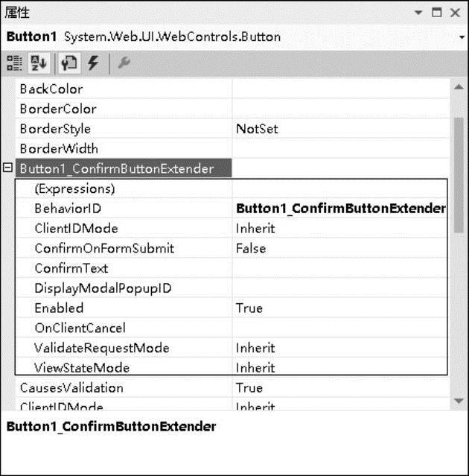The image size is (469, 476).
Task: Select the CausesValidation property
Action: [x=123, y=387]
